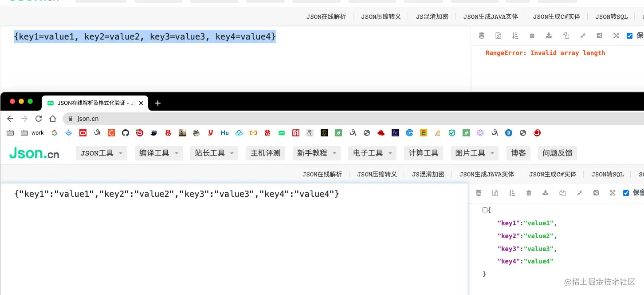Click the trash clear icon in back window toolbar
The image size is (644, 295).
[x=532, y=36]
